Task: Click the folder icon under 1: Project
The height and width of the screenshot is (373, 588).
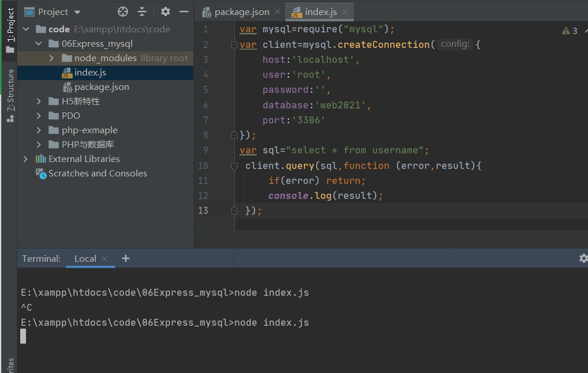Action: [x=10, y=50]
